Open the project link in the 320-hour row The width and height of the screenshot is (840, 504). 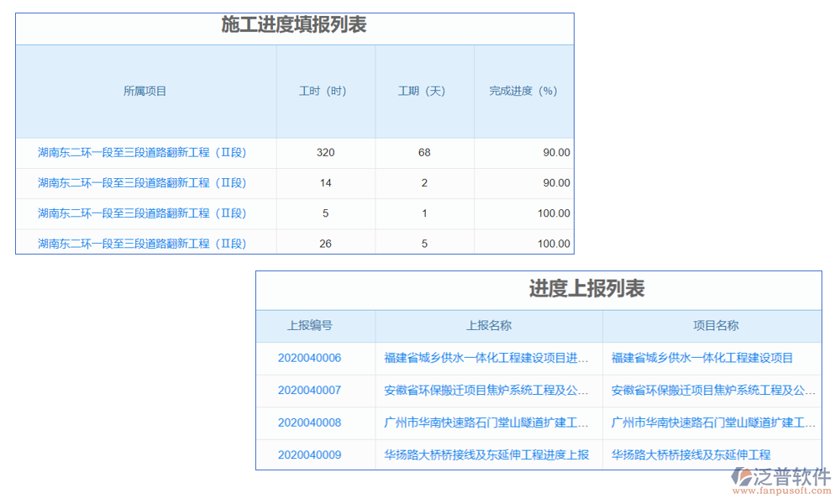[142, 153]
